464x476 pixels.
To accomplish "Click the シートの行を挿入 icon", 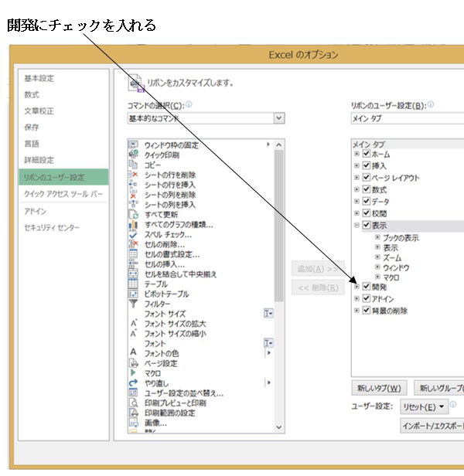I will [133, 184].
